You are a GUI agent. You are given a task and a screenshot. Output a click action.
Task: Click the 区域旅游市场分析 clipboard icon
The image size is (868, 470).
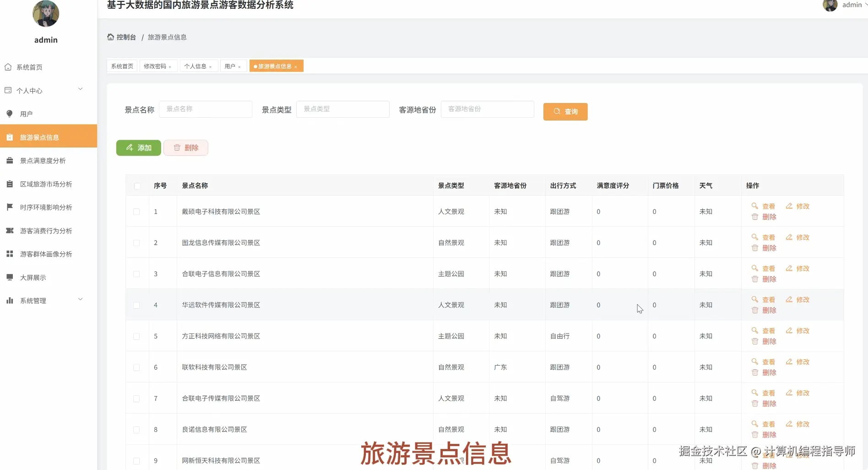tap(10, 184)
